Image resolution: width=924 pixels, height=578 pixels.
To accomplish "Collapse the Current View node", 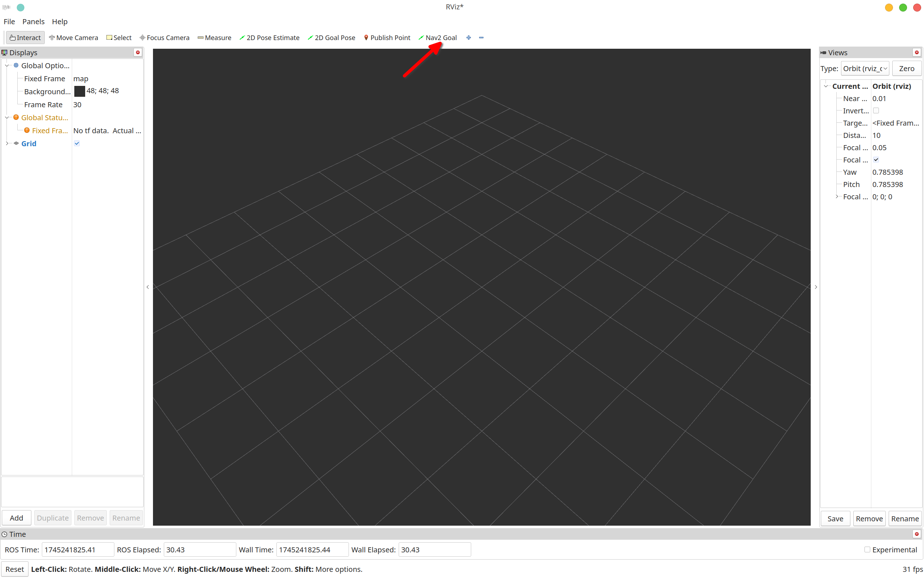I will pos(826,86).
